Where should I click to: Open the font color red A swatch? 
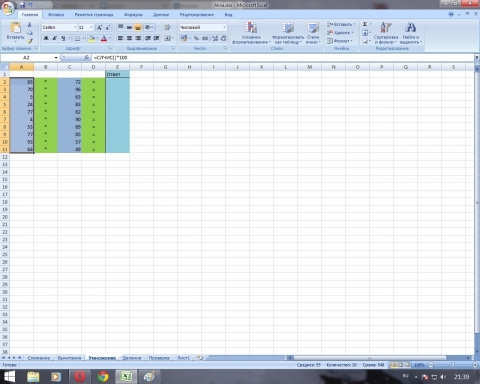(104, 38)
